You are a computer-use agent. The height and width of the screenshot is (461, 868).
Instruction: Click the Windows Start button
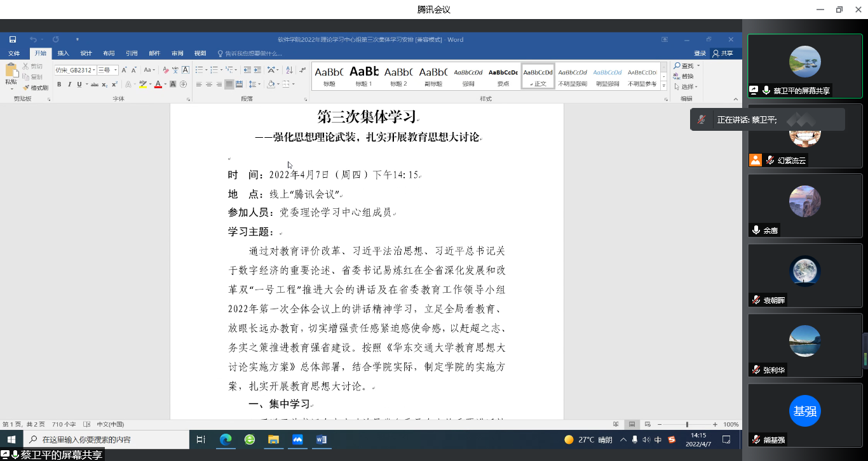[x=11, y=439]
